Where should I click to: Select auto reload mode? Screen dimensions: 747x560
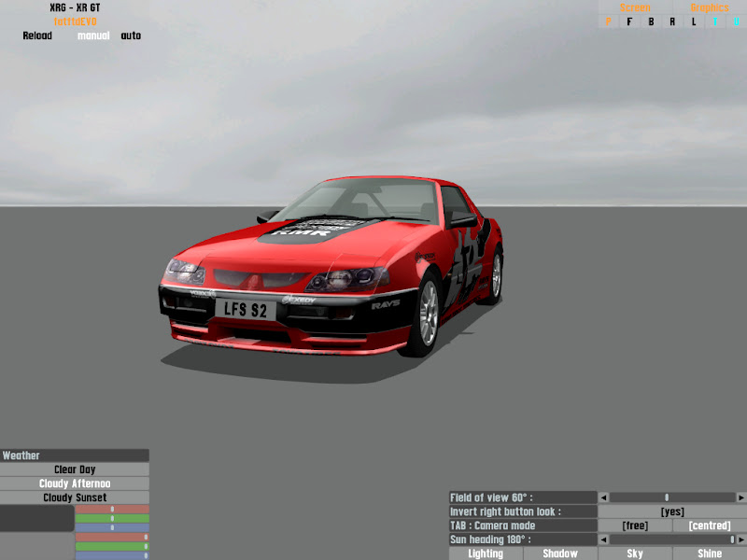click(131, 35)
